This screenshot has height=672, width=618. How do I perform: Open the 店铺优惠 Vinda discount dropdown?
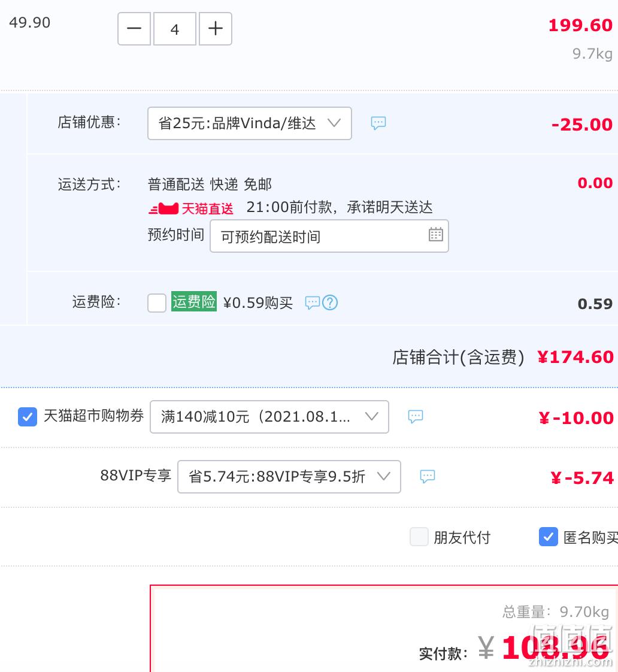click(250, 123)
